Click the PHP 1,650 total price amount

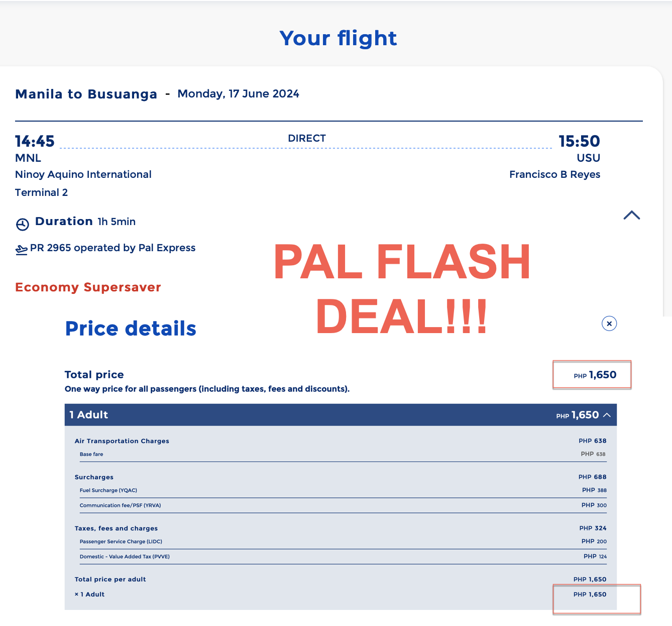tap(595, 375)
